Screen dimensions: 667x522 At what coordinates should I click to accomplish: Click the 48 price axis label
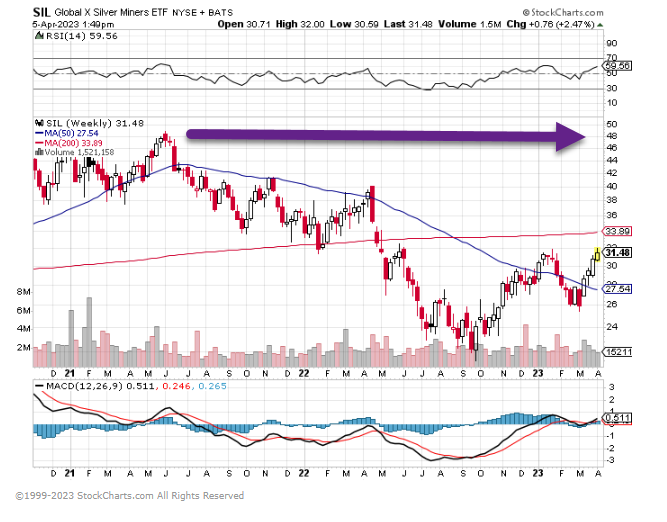pyautogui.click(x=612, y=136)
